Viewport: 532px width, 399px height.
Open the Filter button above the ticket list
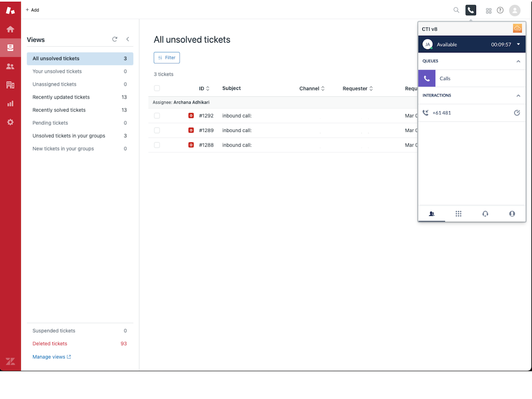pos(166,58)
